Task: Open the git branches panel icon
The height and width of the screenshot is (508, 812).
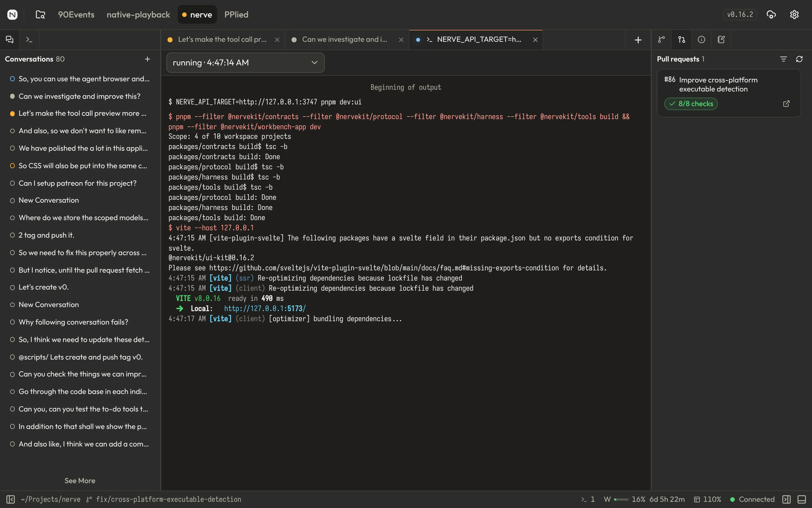Action: [661, 40]
